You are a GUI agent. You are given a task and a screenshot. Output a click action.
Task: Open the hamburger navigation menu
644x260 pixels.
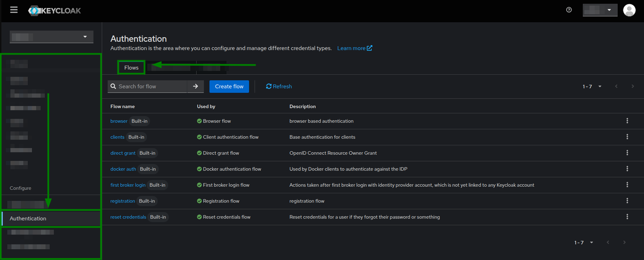(x=13, y=9)
